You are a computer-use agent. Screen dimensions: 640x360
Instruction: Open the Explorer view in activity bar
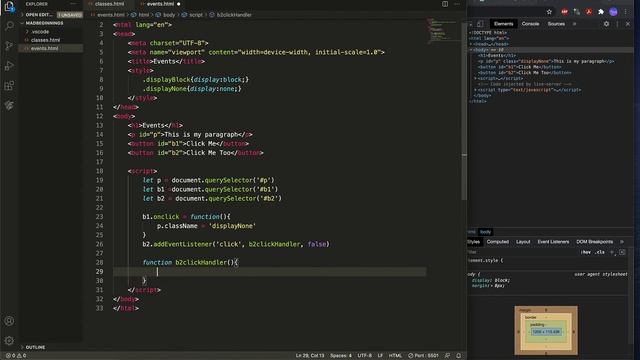[9, 7]
